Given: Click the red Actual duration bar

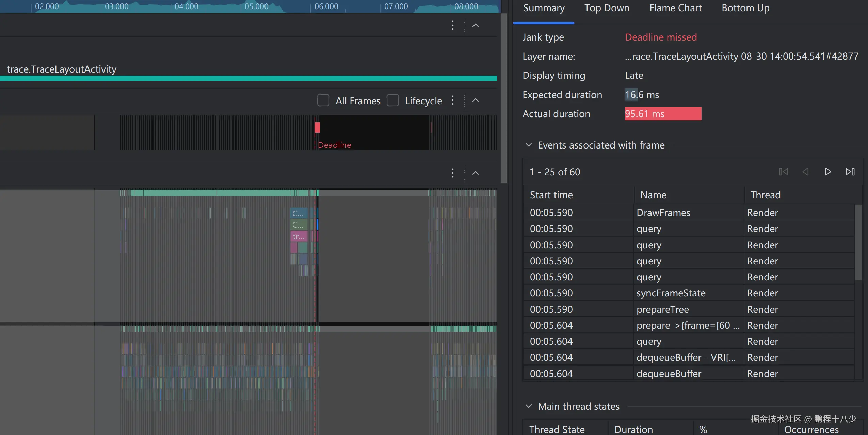Looking at the screenshot, I should [x=663, y=114].
